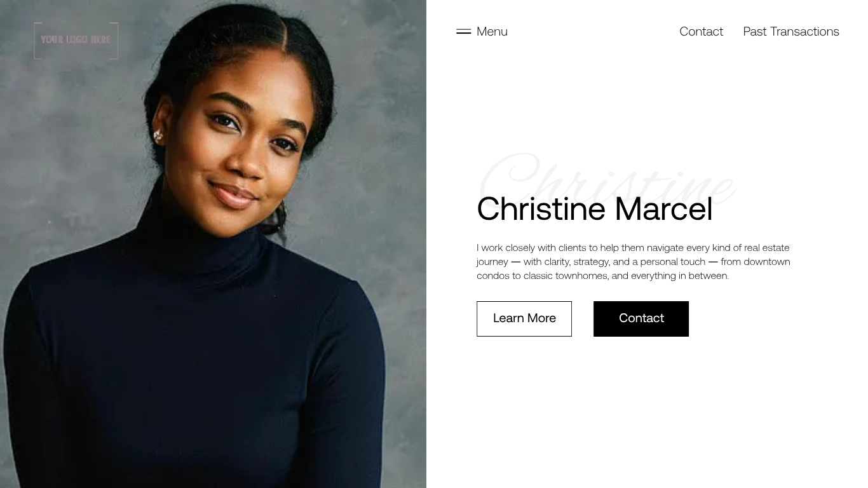The height and width of the screenshot is (488, 868).
Task: Click the word Marcel in the heading
Action: coord(663,209)
